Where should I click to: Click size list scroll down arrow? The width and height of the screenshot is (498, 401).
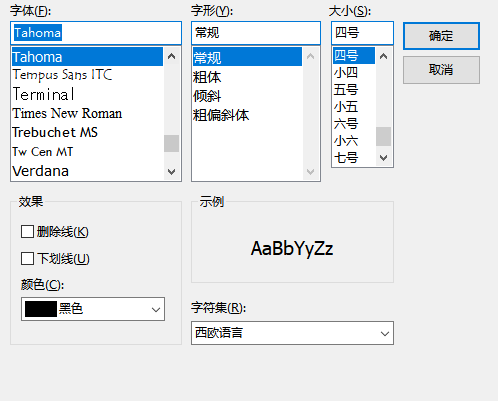[x=384, y=157]
